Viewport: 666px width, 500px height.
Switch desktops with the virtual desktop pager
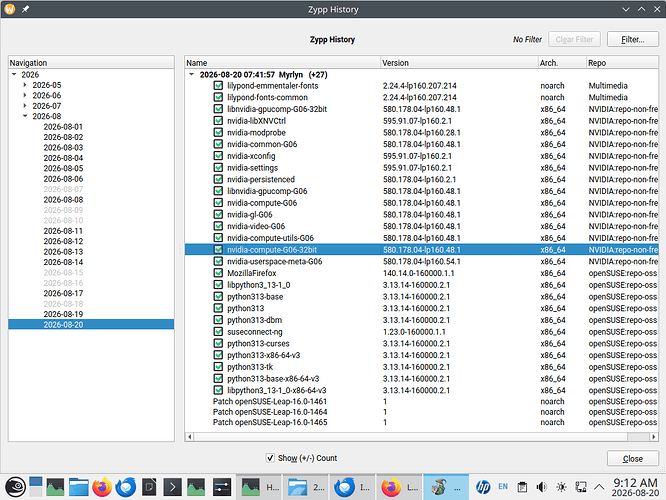36,487
